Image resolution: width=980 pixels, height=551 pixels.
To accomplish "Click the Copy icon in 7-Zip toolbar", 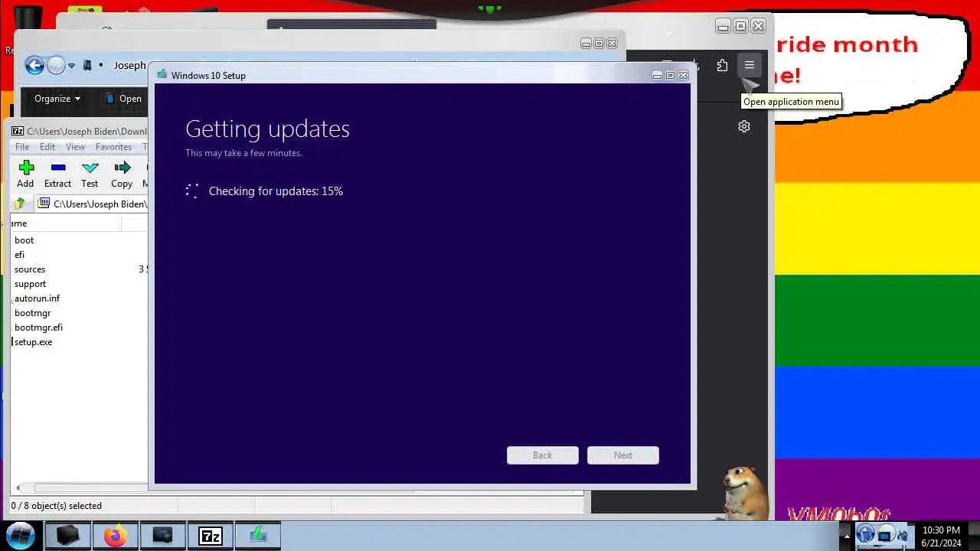I will pos(122,168).
